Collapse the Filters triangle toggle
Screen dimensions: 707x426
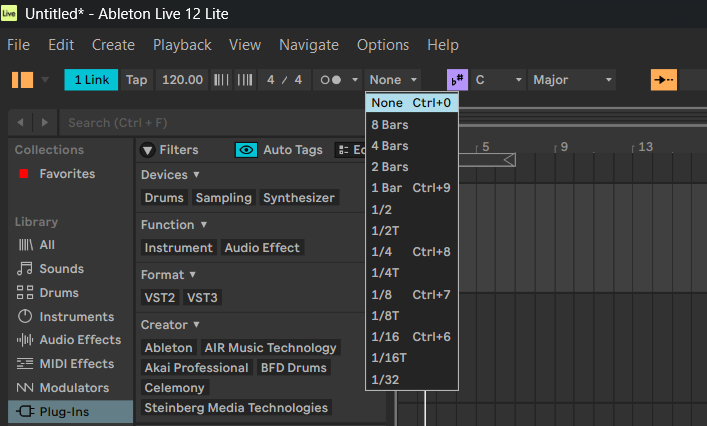[x=147, y=150]
